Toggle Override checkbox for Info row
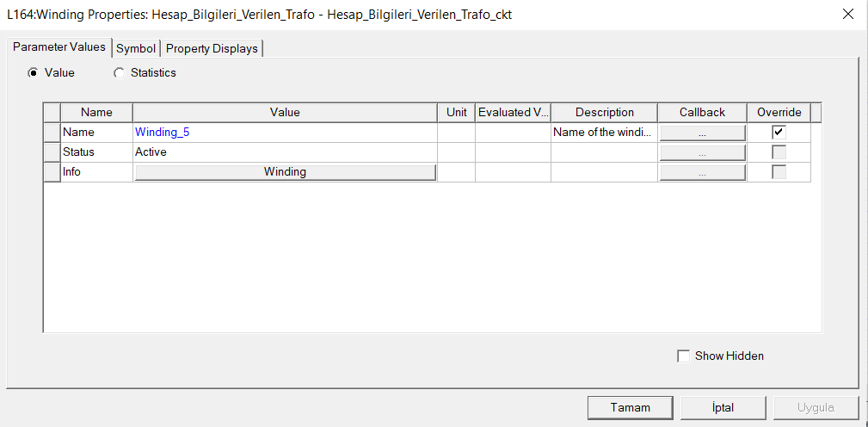The image size is (868, 427). [779, 172]
